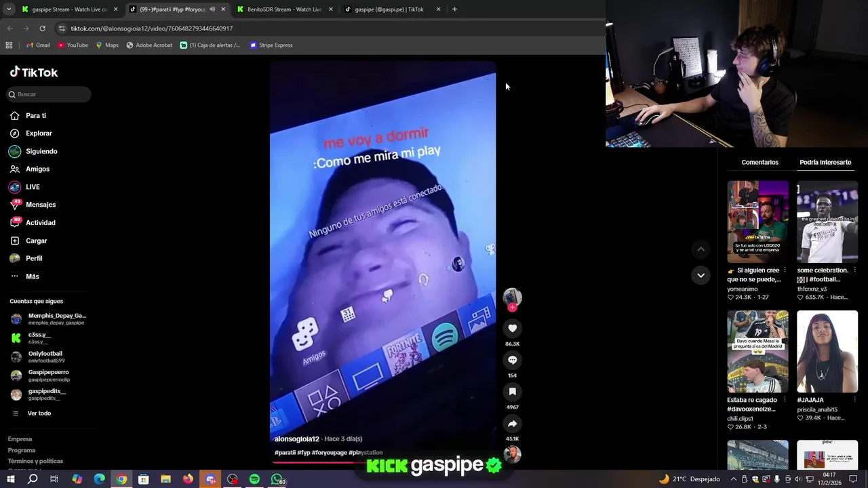The image size is (868, 488).
Task: Open Términos y políticas footer link
Action: [35, 462]
